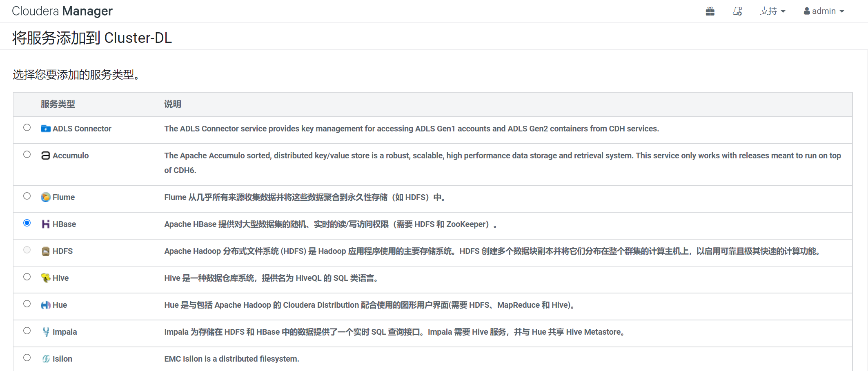Click the Hive service name
This screenshot has width=868, height=371.
pos(61,278)
